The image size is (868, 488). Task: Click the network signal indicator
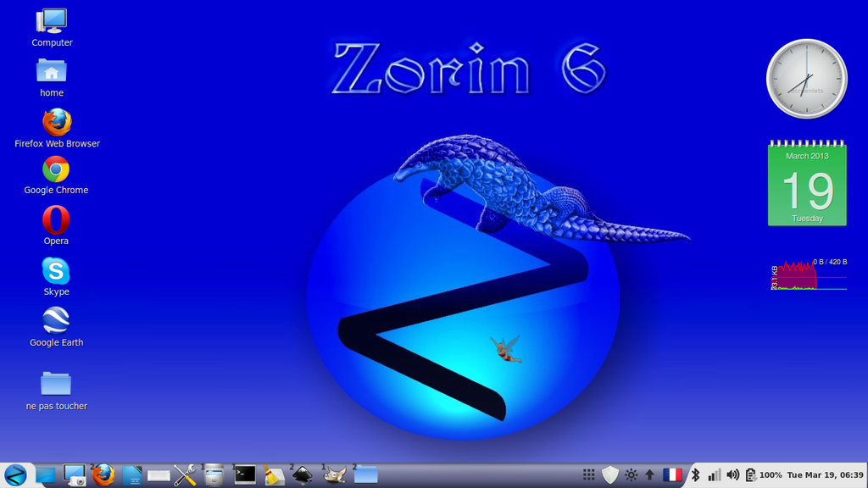click(x=715, y=475)
